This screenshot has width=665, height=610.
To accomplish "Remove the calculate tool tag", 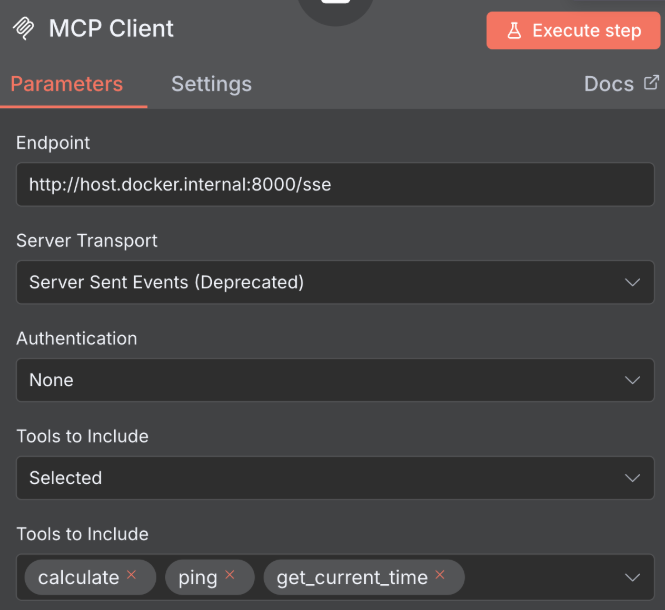I will (131, 576).
